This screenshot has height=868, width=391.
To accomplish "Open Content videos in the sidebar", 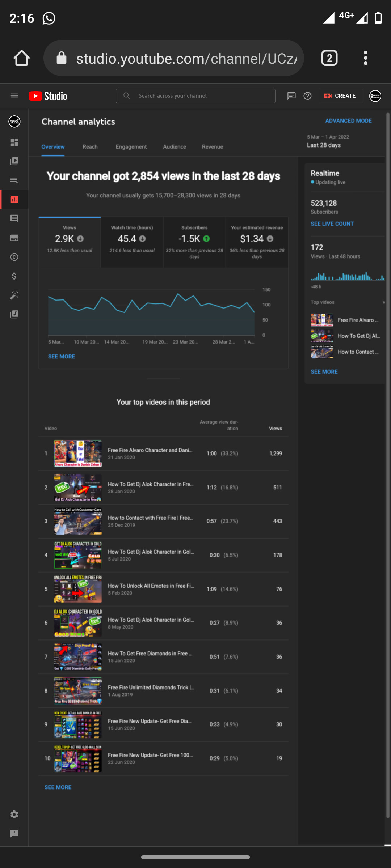I will 14,161.
